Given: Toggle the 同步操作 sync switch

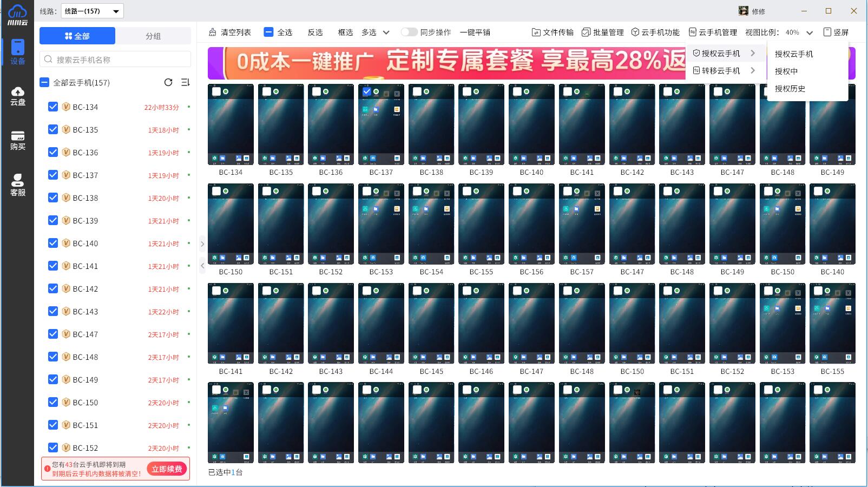Looking at the screenshot, I should click(409, 32).
